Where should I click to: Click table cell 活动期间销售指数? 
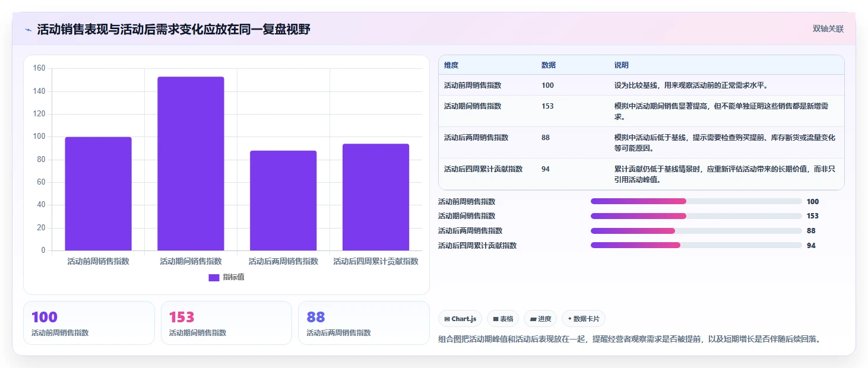473,106
